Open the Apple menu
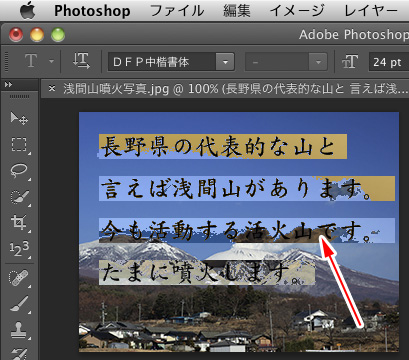This screenshot has height=360, width=409. click(x=27, y=11)
